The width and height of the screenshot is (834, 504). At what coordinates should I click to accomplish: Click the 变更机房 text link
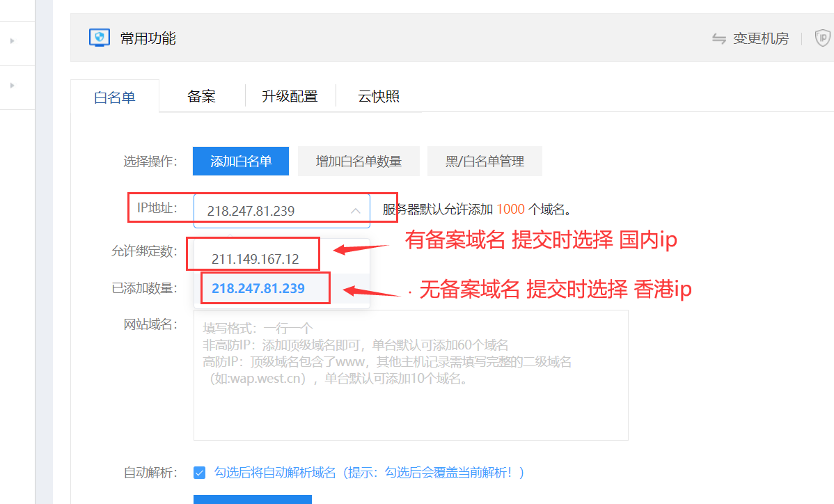[x=761, y=39]
